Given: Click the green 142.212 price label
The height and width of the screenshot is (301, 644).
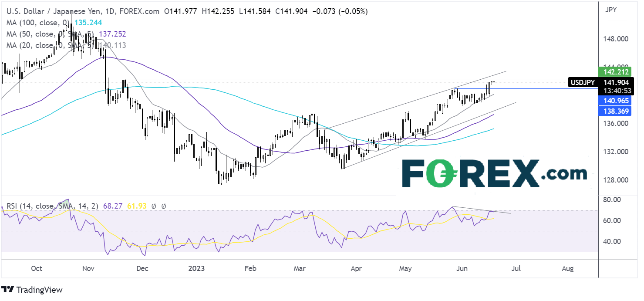Looking at the screenshot, I should point(615,72).
